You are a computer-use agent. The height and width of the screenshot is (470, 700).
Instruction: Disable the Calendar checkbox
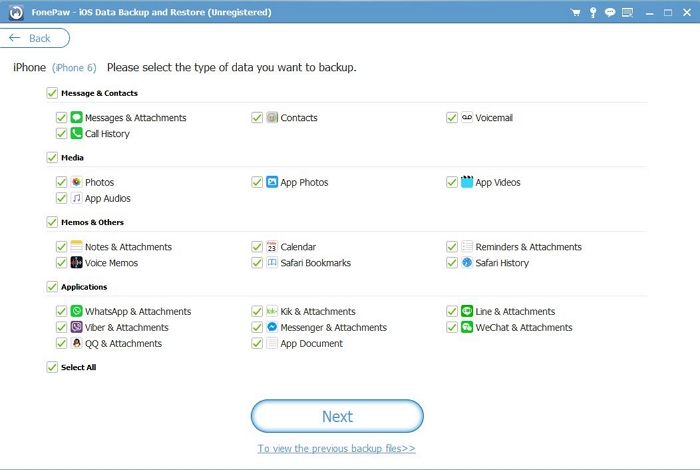(x=257, y=246)
